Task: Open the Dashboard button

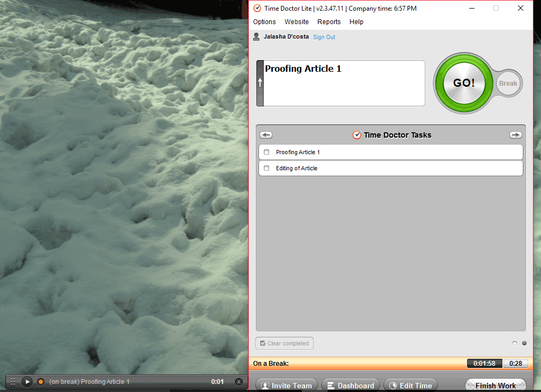Action: (x=351, y=385)
